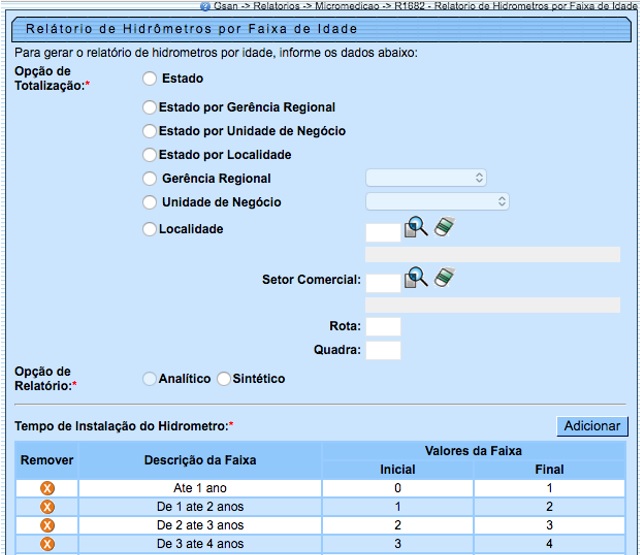Click the Setor Comercial description gray field
The height and width of the screenshot is (555, 640).
[493, 305]
